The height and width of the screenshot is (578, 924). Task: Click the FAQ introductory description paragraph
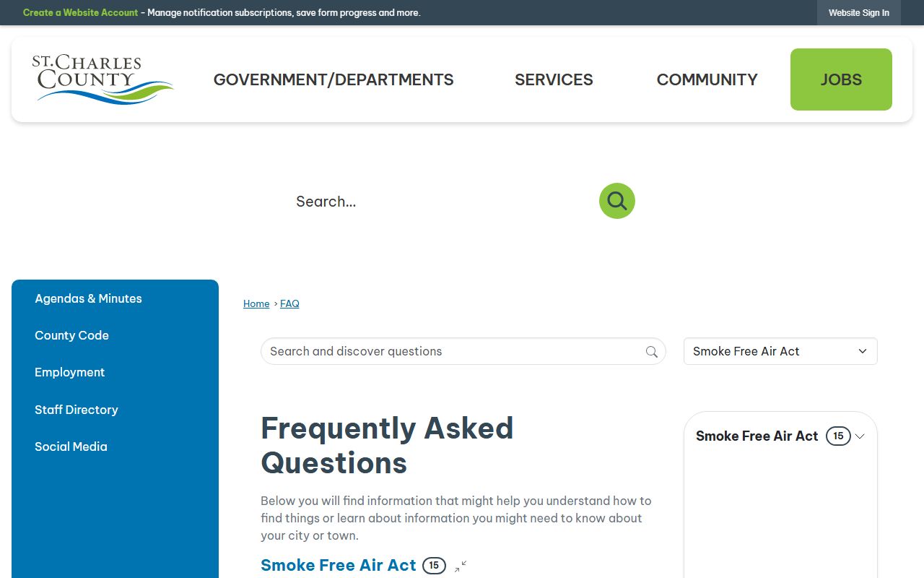click(x=456, y=518)
